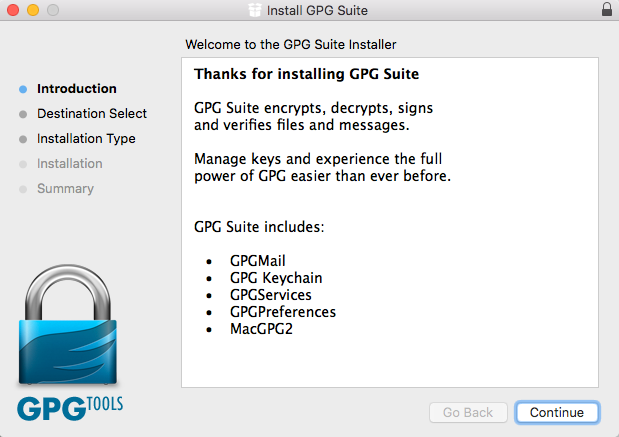Click the blue bullet next to Introduction
619x437 pixels.
23,89
